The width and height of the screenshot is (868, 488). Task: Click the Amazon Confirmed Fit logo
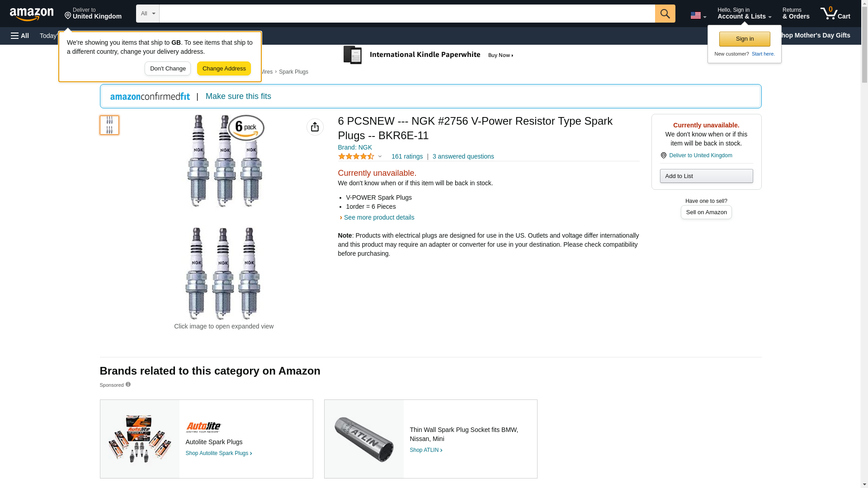(150, 96)
